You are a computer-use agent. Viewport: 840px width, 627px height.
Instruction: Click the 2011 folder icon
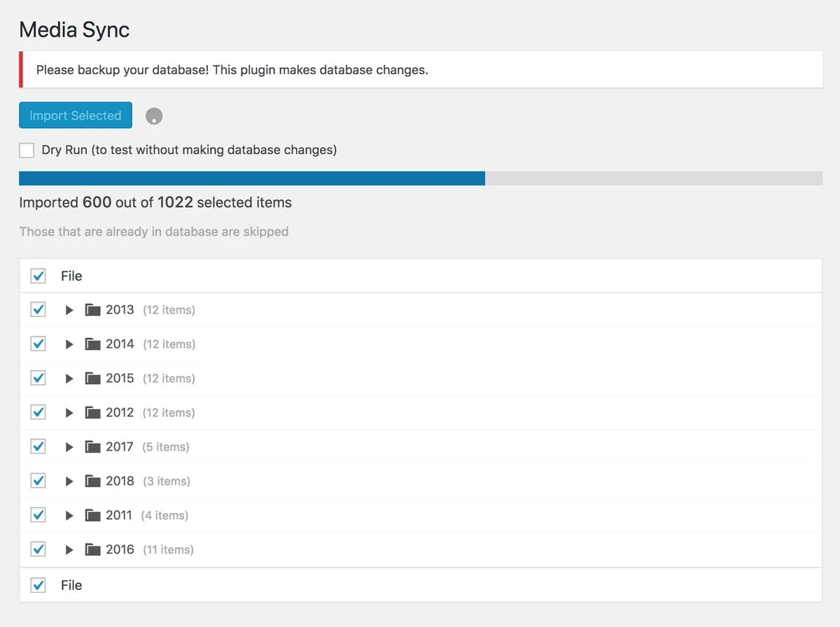[x=92, y=515]
